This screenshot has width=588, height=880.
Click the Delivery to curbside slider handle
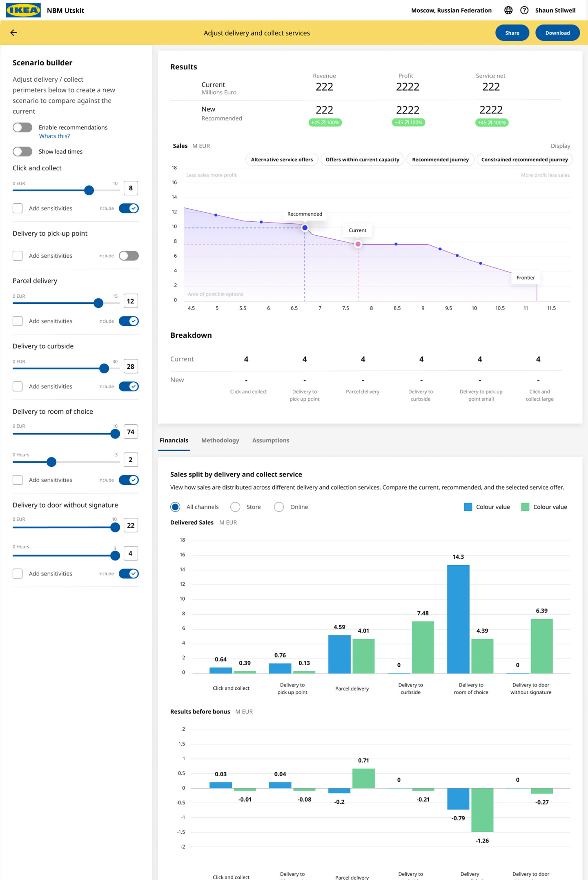click(104, 368)
